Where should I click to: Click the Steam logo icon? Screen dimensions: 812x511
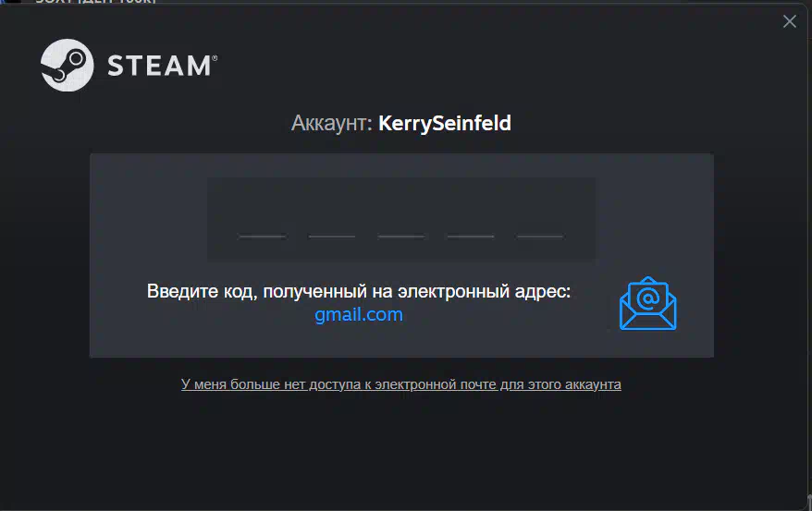click(68, 66)
